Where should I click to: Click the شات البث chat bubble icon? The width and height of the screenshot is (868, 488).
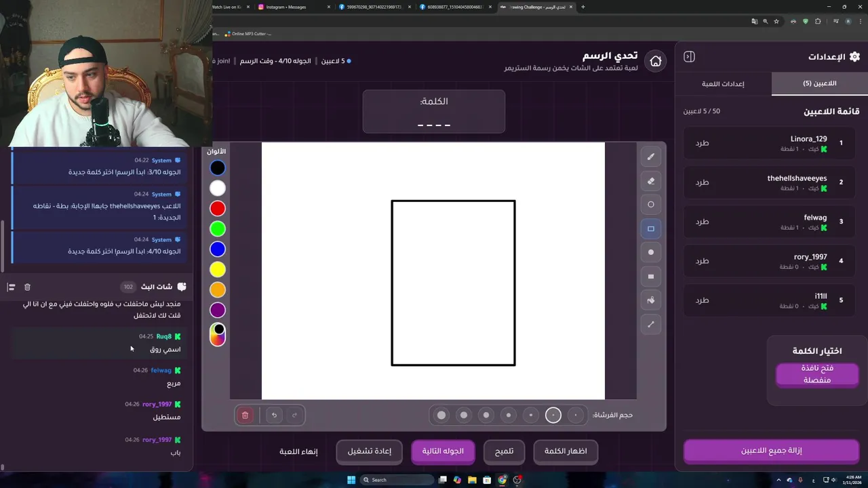click(182, 287)
